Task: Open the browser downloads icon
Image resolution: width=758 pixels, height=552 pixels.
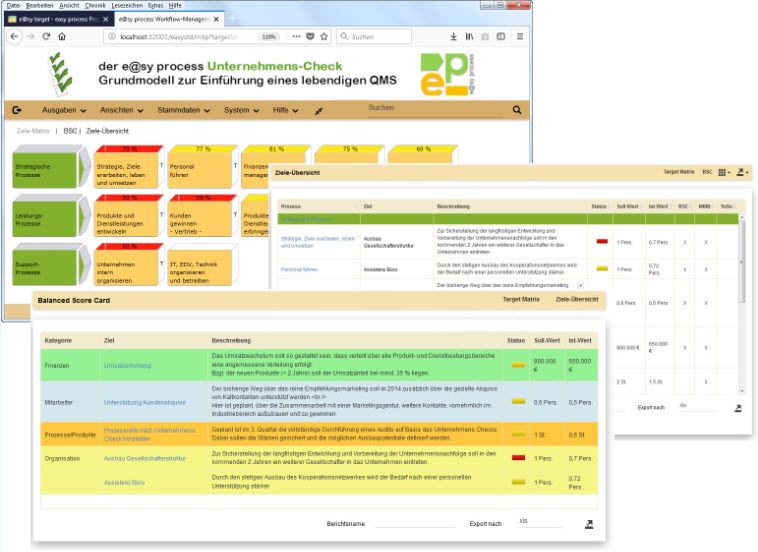Action: (x=454, y=36)
